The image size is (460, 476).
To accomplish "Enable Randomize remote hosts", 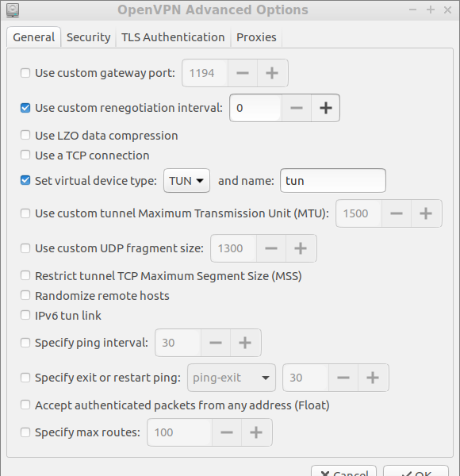I will point(25,295).
